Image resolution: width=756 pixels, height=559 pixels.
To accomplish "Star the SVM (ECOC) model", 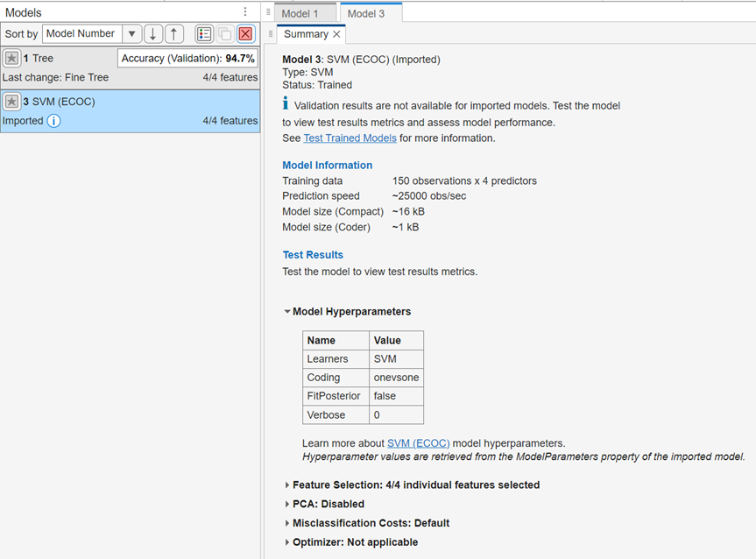I will [x=11, y=101].
